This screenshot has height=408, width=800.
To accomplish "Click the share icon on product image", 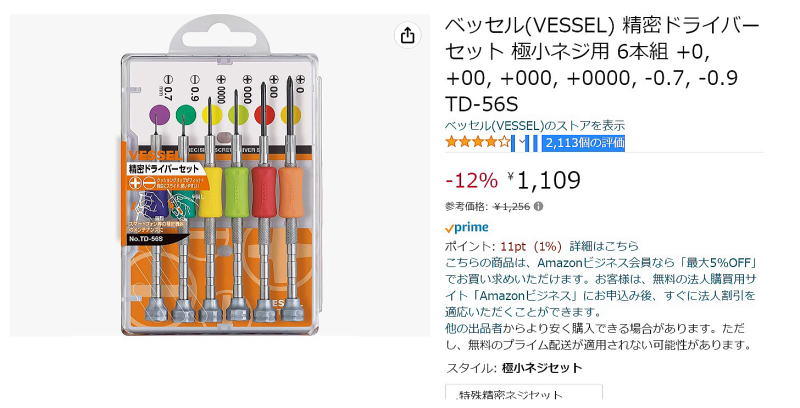I will [408, 36].
